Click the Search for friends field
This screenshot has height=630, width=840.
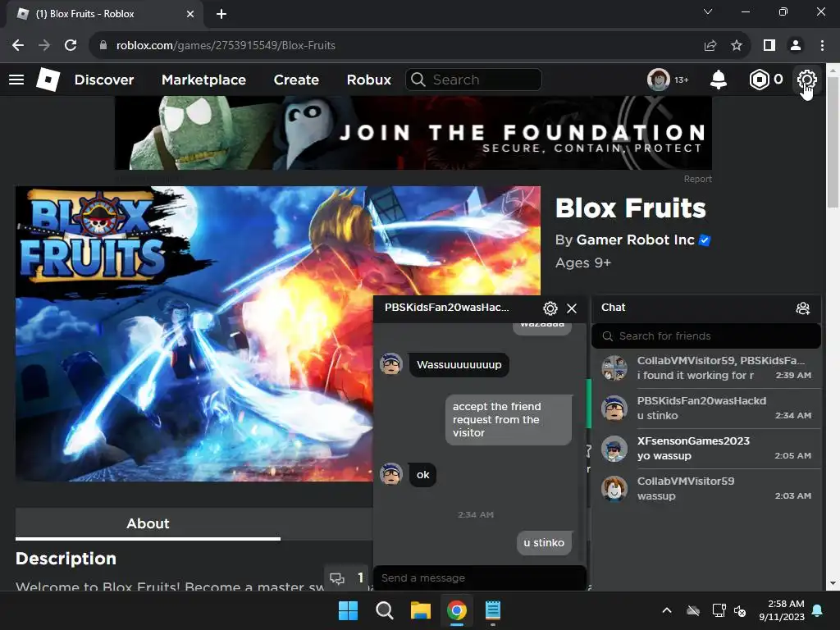coord(706,336)
